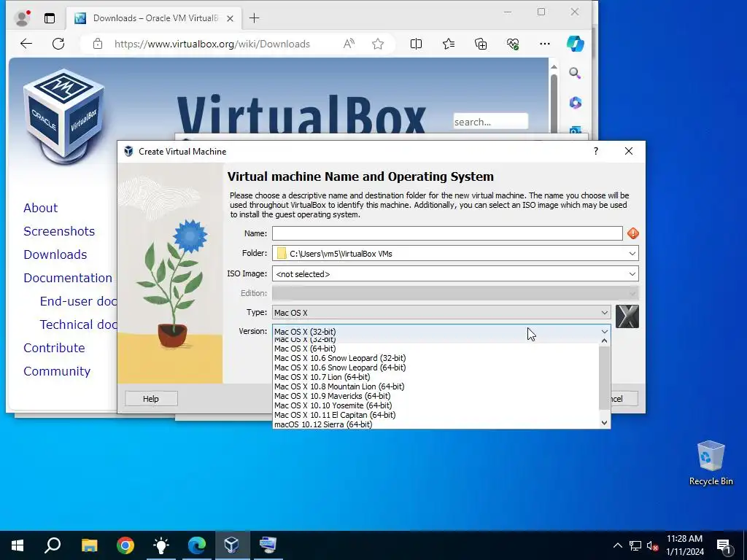
Task: Open the Documentation link
Action: (x=68, y=278)
